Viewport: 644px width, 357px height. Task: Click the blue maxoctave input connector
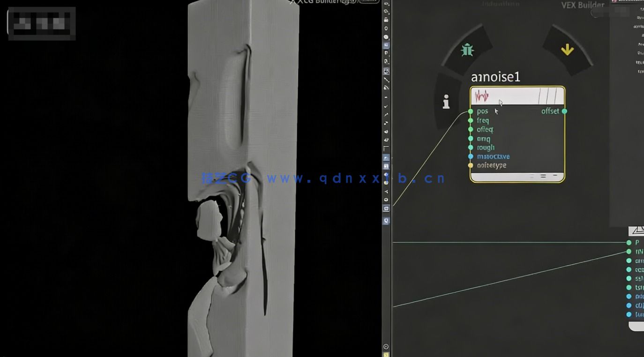(x=470, y=156)
